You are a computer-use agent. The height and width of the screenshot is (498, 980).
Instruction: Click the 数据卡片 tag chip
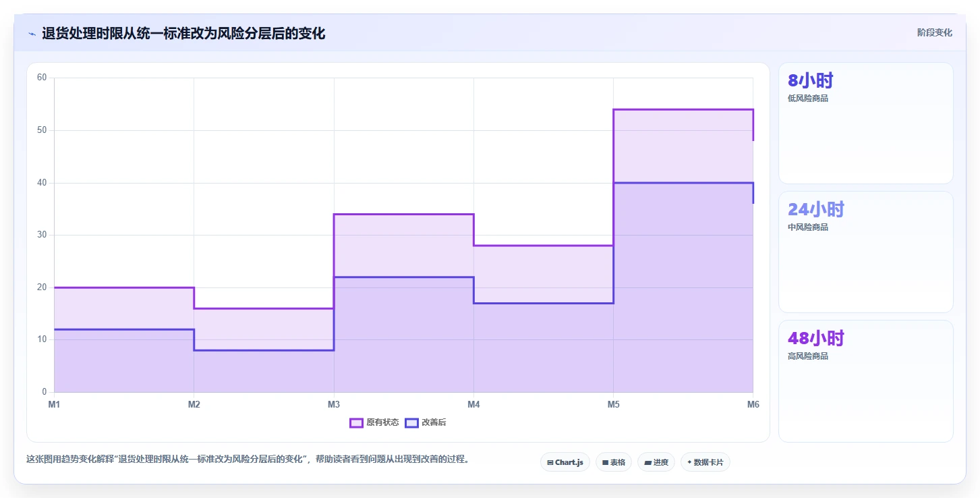705,462
